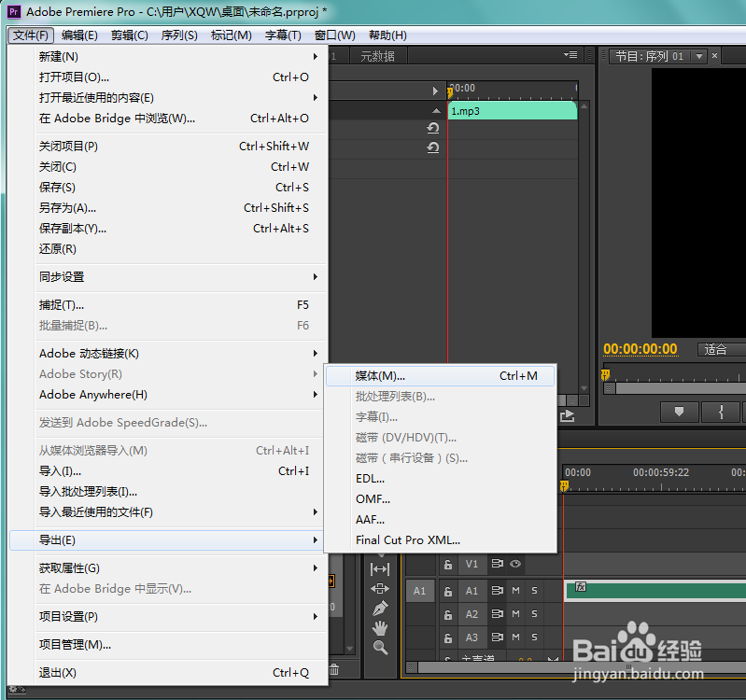Click the Mark In brace button
This screenshot has height=700, width=746.
[721, 412]
